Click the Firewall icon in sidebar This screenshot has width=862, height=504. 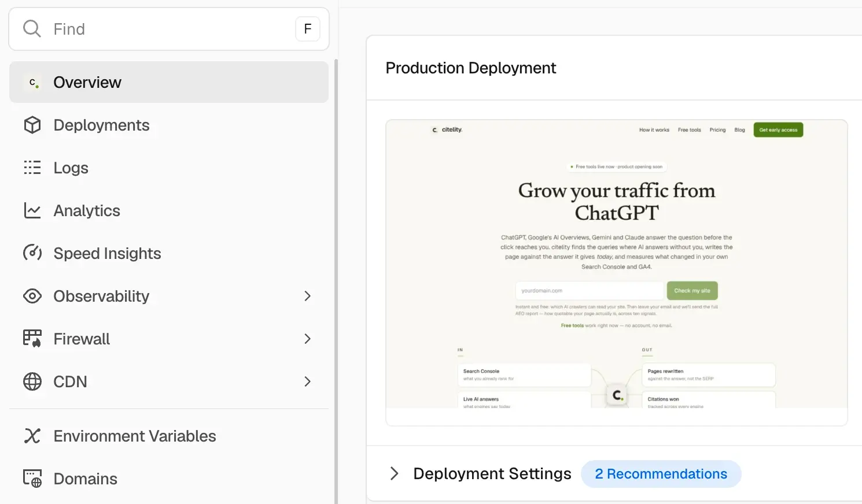click(x=32, y=339)
